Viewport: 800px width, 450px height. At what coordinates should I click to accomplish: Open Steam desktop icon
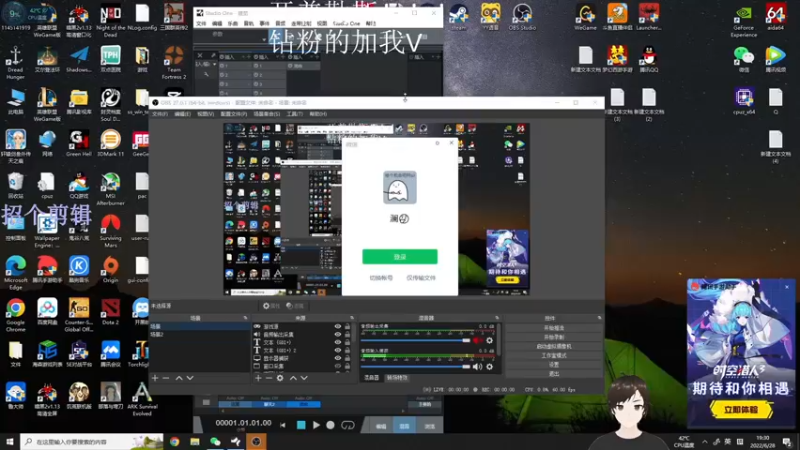pyautogui.click(x=459, y=17)
